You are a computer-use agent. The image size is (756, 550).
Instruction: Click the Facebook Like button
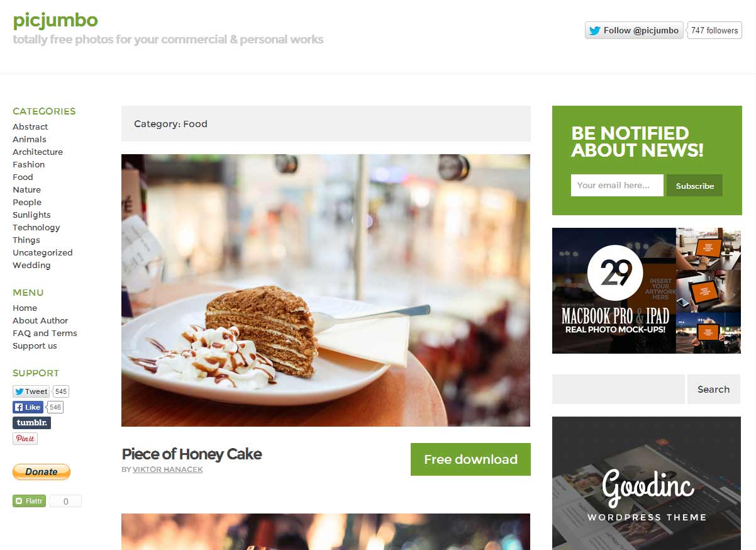28,407
